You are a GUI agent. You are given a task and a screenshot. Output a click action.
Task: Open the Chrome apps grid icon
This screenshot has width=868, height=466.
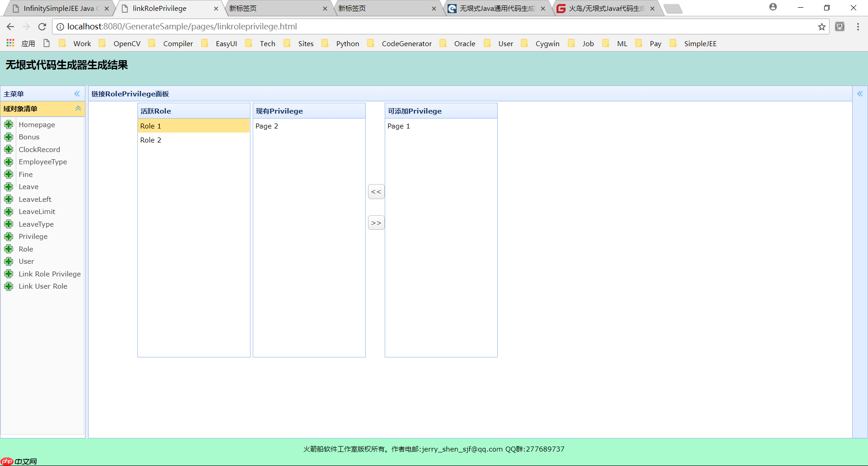10,43
